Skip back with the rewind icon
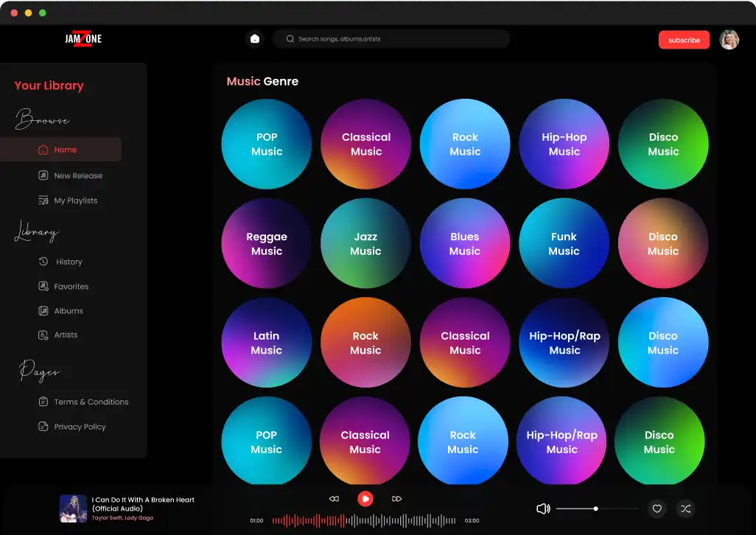This screenshot has height=535, width=756. pyautogui.click(x=334, y=499)
